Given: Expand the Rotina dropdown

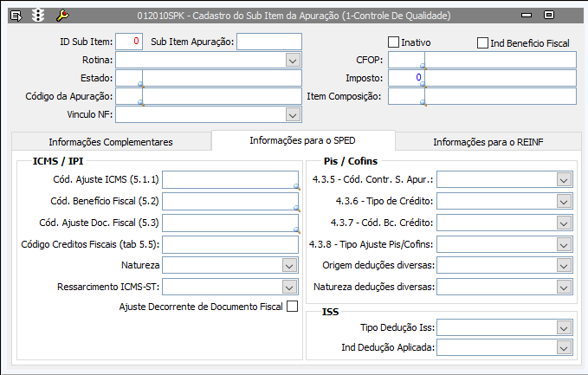Looking at the screenshot, I should 292,60.
